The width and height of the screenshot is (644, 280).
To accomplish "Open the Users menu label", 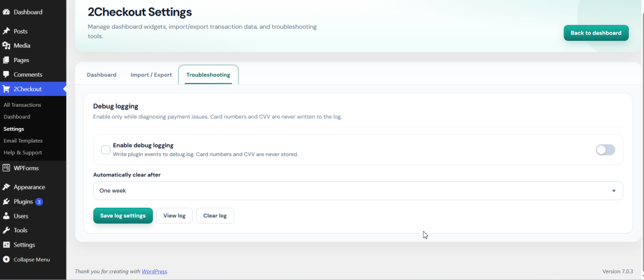I will pos(21,216).
